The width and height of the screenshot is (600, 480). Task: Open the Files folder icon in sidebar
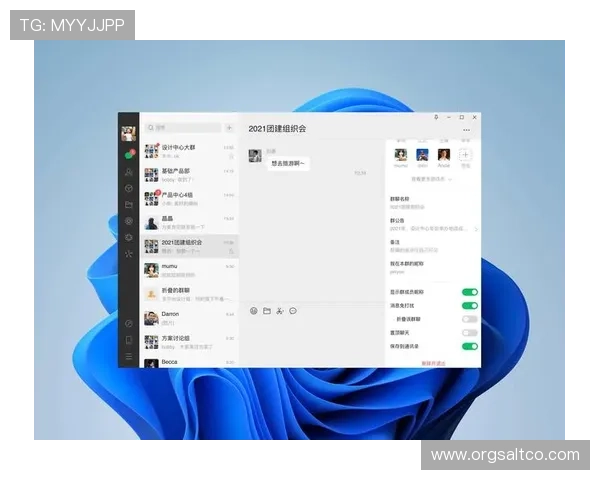point(128,204)
